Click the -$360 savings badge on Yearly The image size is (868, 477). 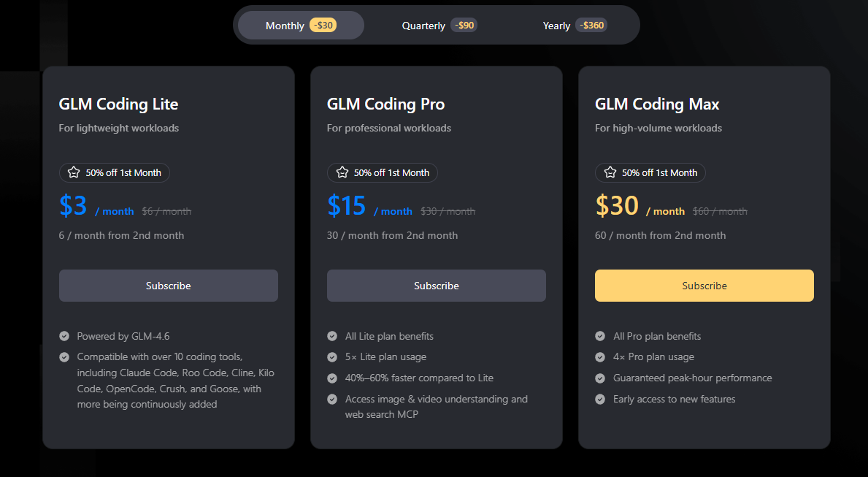point(591,26)
